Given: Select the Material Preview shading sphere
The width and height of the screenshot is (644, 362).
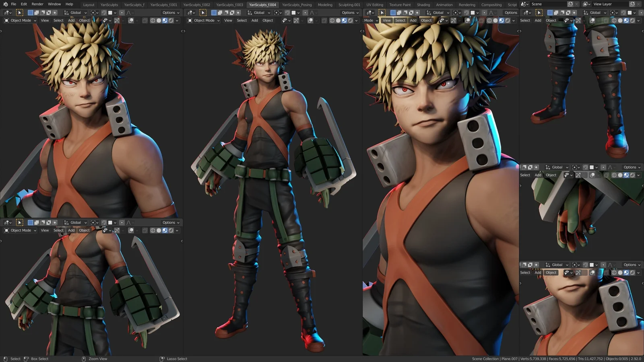Looking at the screenshot, I should (x=165, y=21).
